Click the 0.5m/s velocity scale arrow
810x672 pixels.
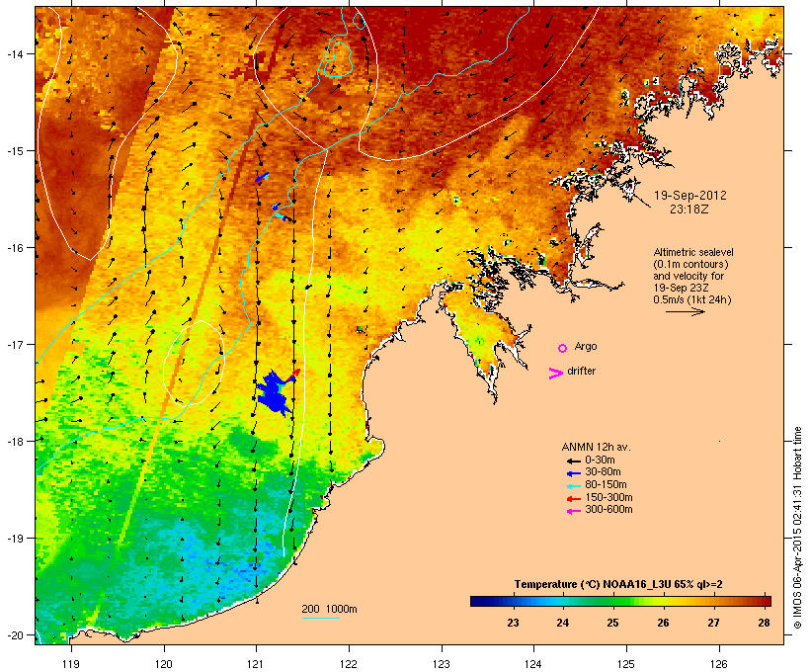tap(685, 311)
